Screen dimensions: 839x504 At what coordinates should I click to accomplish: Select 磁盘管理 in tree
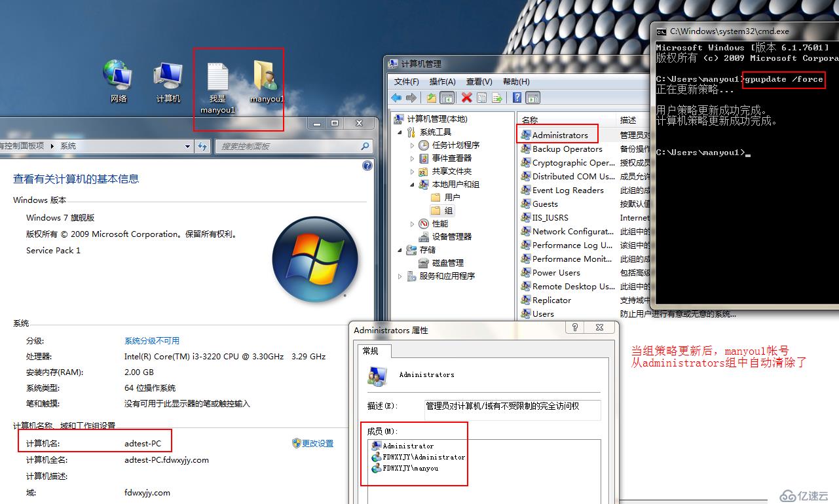[441, 263]
